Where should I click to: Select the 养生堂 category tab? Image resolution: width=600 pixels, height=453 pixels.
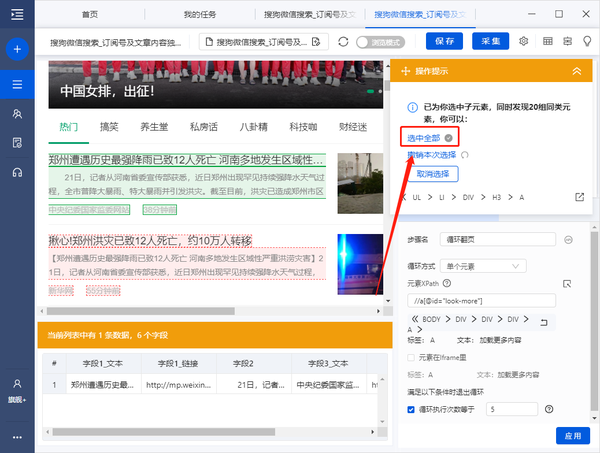(x=154, y=127)
